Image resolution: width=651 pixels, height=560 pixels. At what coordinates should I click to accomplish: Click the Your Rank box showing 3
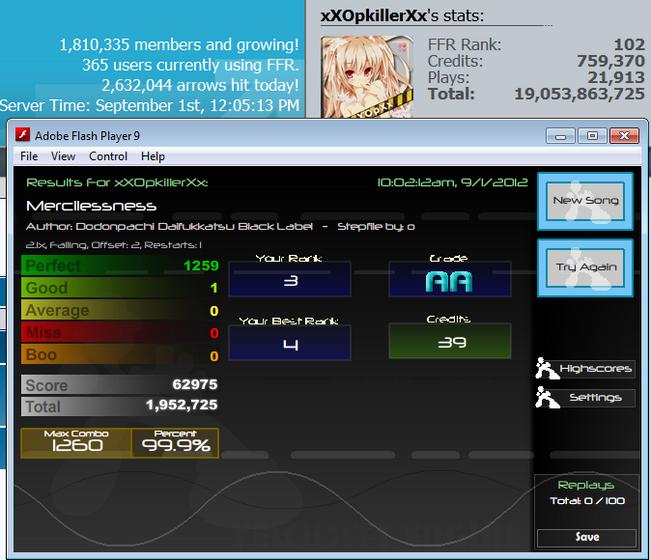click(290, 279)
